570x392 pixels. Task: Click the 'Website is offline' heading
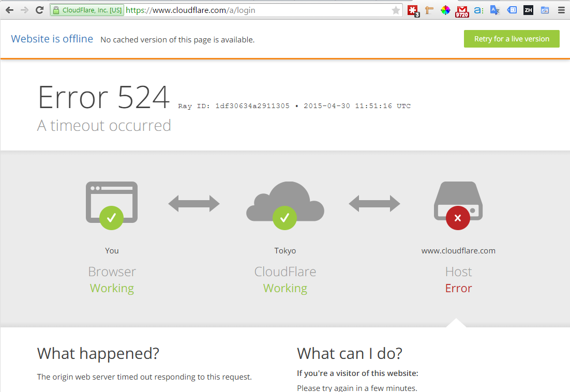pyautogui.click(x=52, y=39)
